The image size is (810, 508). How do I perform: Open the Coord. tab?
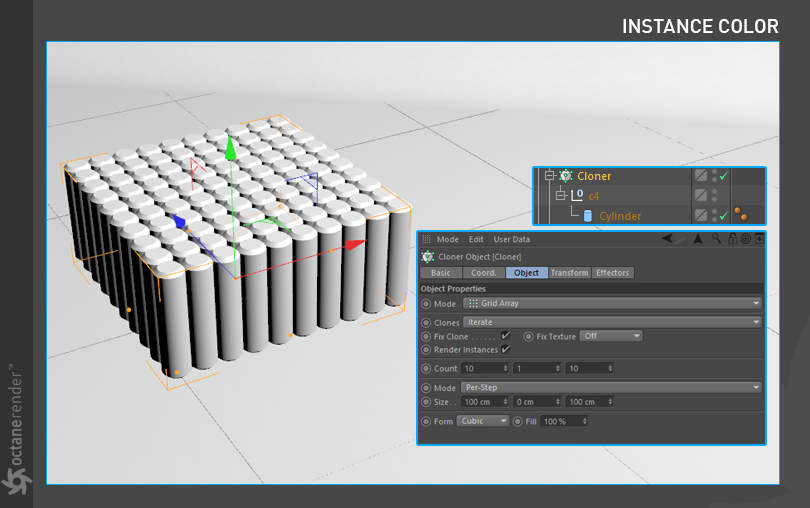[484, 272]
